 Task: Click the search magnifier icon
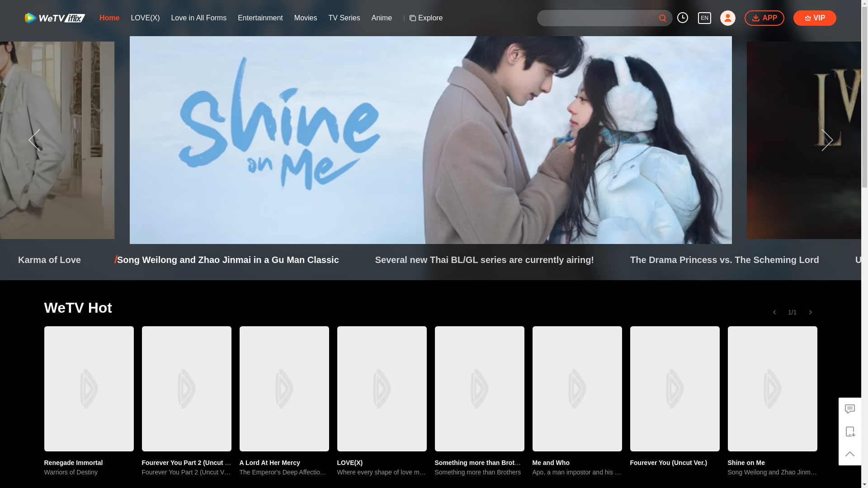[x=662, y=19]
